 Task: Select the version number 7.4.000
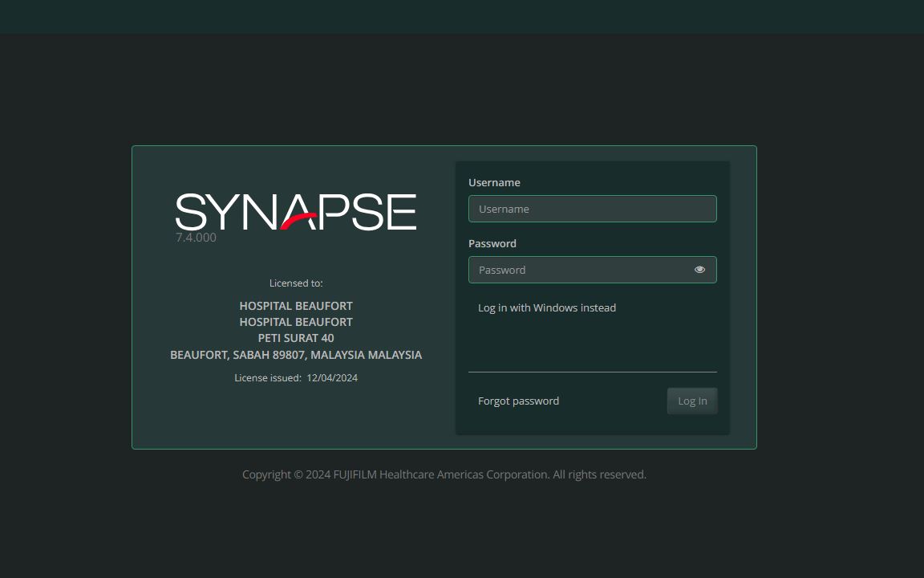click(196, 237)
